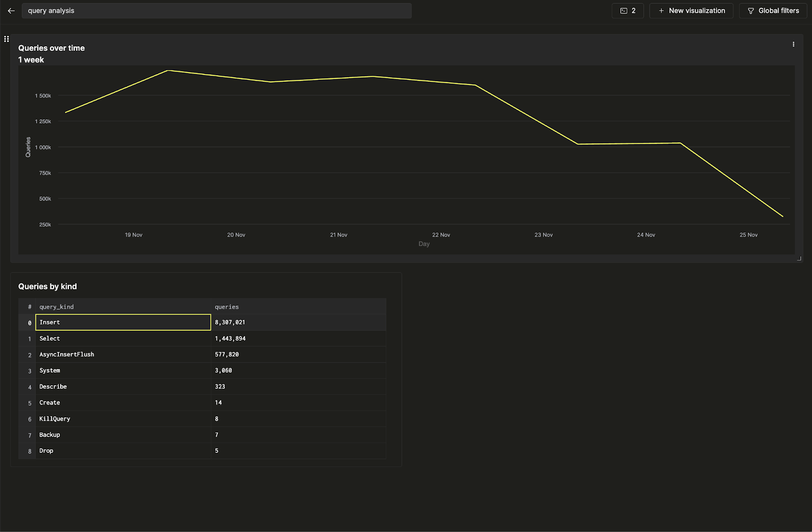Click the yellow line at its 19 Nov peak

(167, 71)
